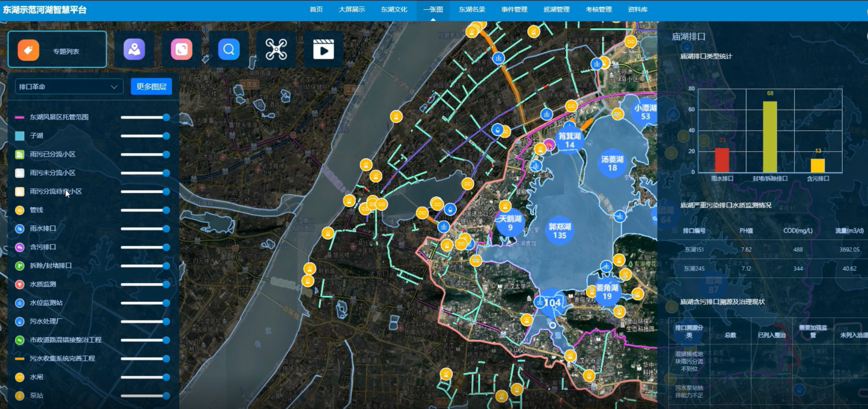Click the 水位监测站 layer icon

(19, 303)
